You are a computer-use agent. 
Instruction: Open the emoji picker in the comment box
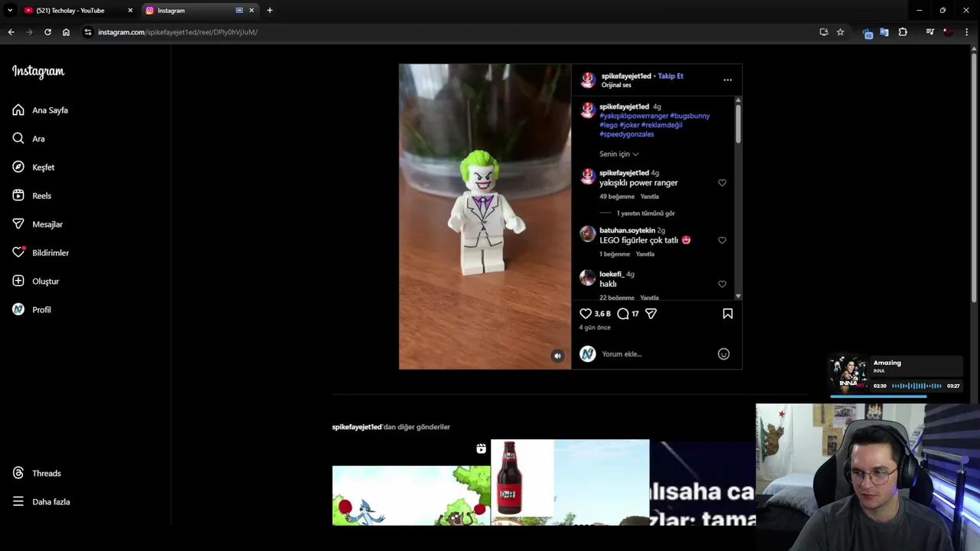(x=724, y=354)
